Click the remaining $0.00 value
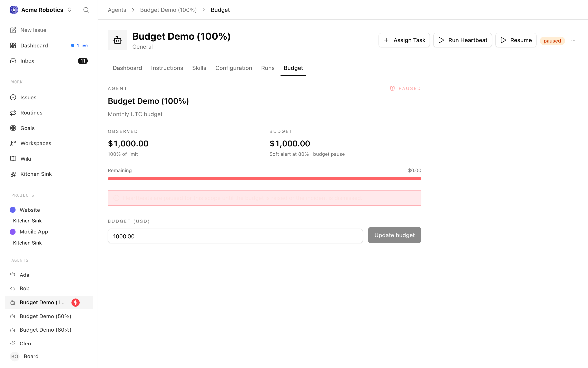The image size is (588, 368). [414, 170]
